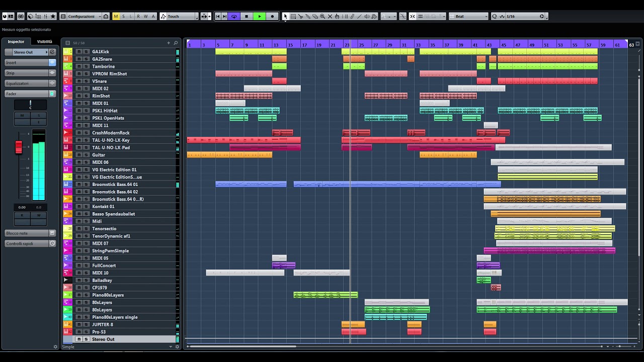
Task: Go to previous marker transport button
Action: tap(218, 17)
